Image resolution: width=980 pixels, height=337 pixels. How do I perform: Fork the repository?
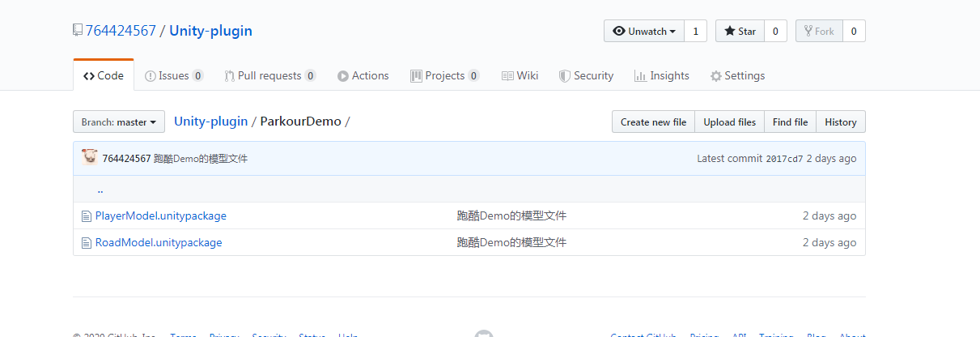(x=819, y=31)
